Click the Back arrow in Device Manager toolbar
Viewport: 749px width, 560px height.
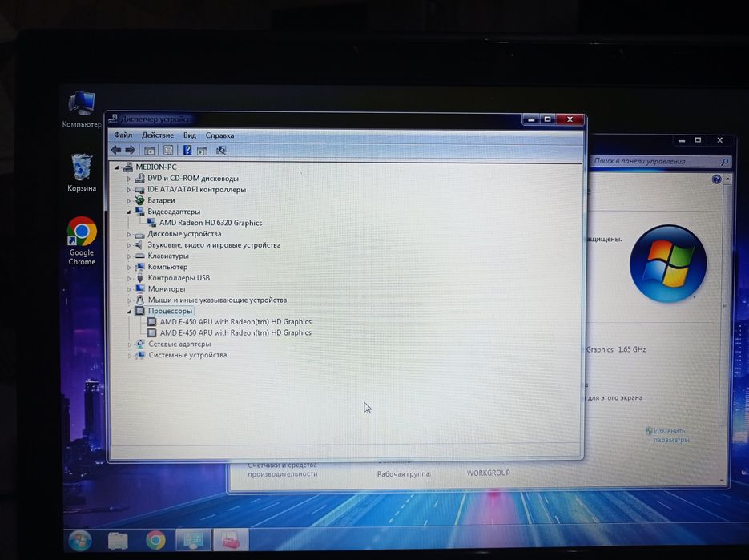click(115, 150)
